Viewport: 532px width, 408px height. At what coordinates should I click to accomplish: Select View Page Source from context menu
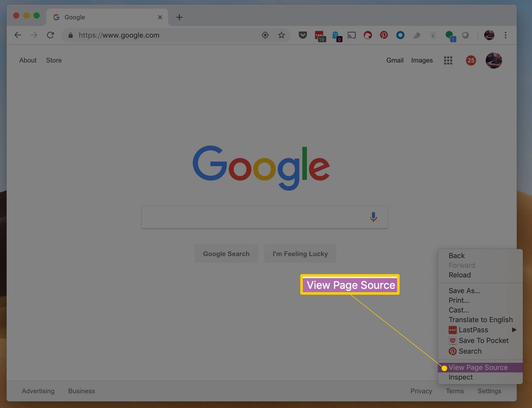[478, 367]
